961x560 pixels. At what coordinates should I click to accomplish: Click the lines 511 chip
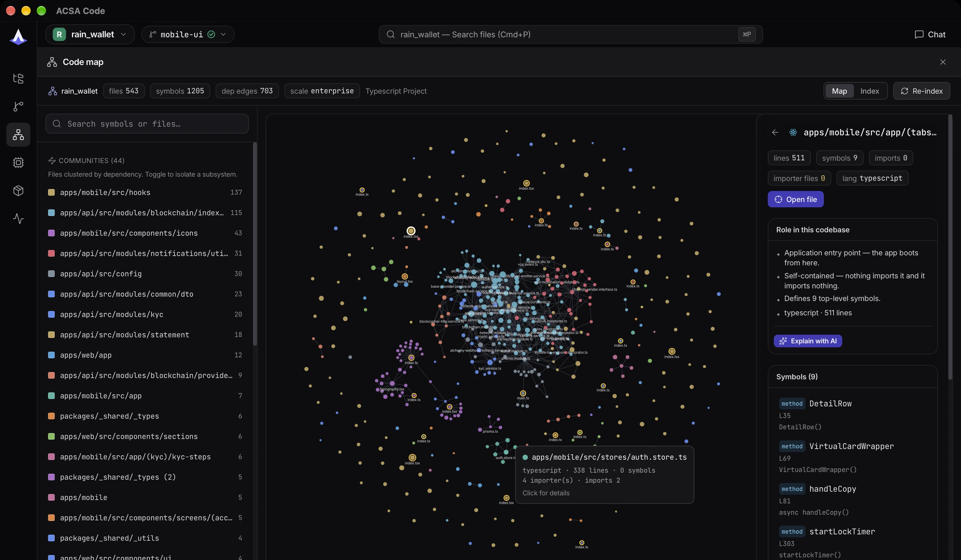tap(789, 158)
